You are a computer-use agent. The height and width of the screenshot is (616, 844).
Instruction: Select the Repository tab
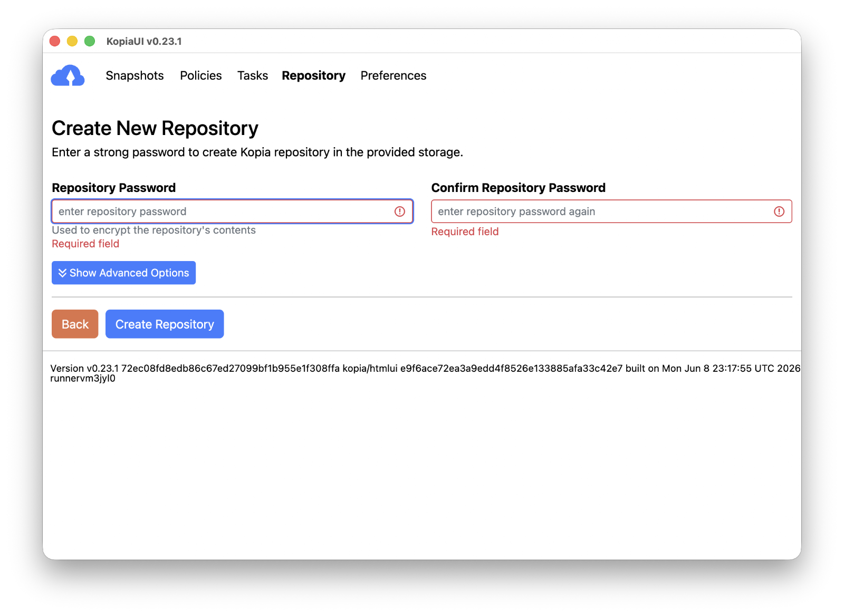click(x=313, y=75)
